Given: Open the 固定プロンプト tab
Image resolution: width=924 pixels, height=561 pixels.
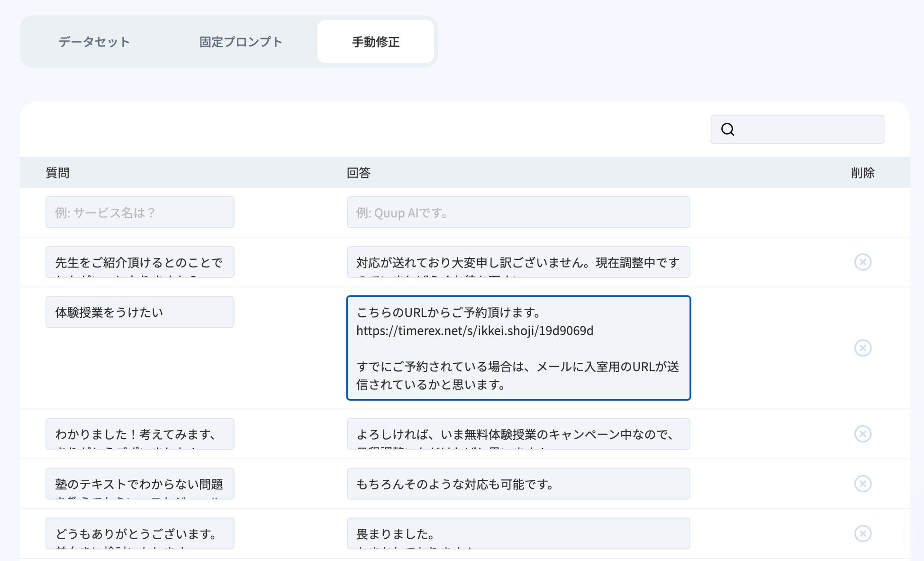Looking at the screenshot, I should [240, 42].
